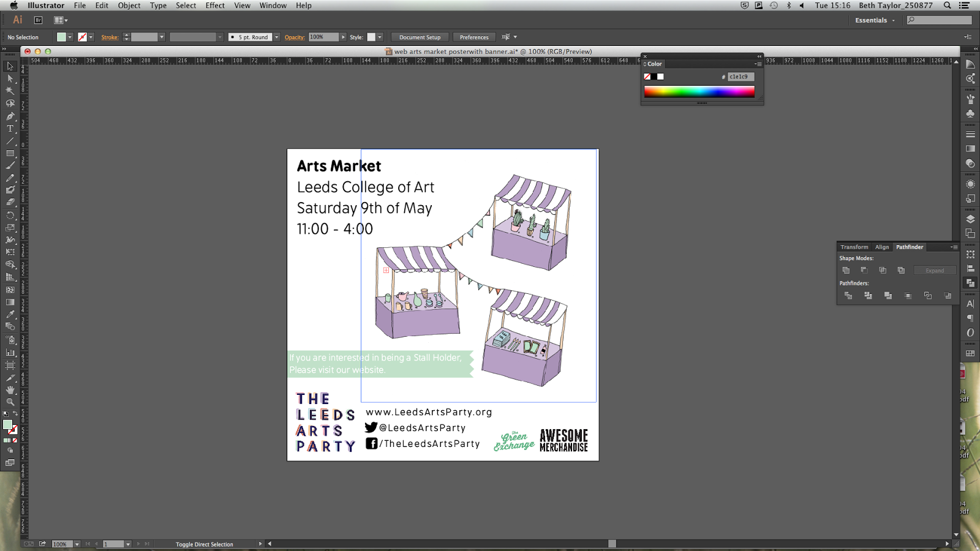Image resolution: width=980 pixels, height=551 pixels.
Task: Open the Color panel options menu
Action: coord(758,64)
